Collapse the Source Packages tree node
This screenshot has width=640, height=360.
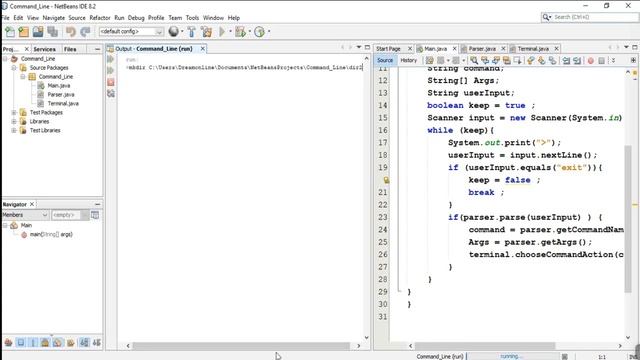click(x=14, y=68)
